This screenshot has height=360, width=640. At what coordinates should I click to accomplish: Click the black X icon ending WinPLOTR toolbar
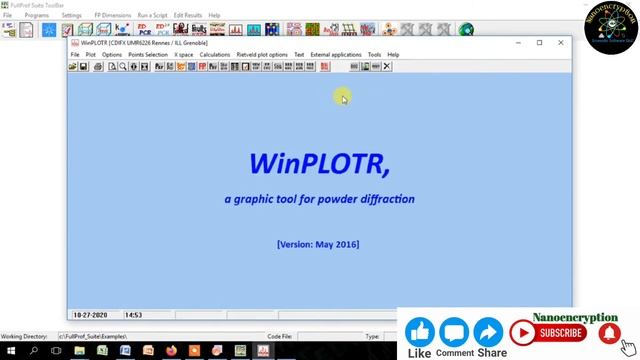387,66
